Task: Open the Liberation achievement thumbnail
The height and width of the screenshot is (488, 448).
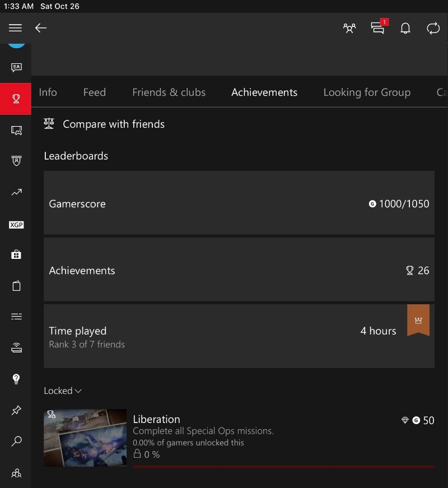Action: coord(85,438)
